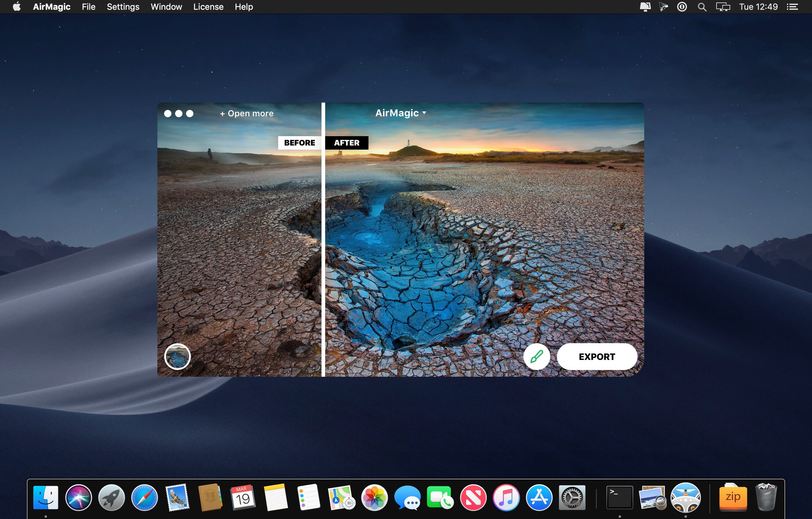Launch Safari from the dock
812x519 pixels.
144,497
